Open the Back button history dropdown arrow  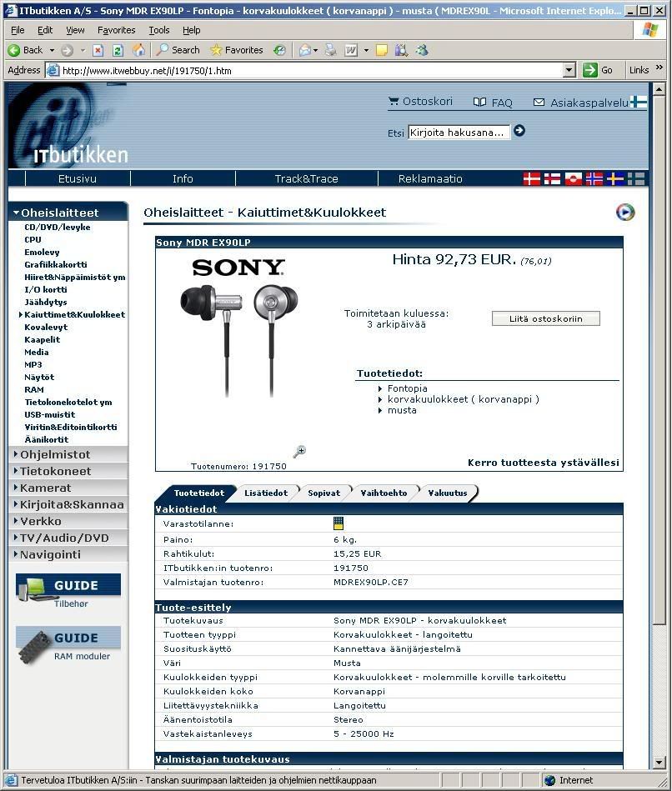tap(52, 50)
